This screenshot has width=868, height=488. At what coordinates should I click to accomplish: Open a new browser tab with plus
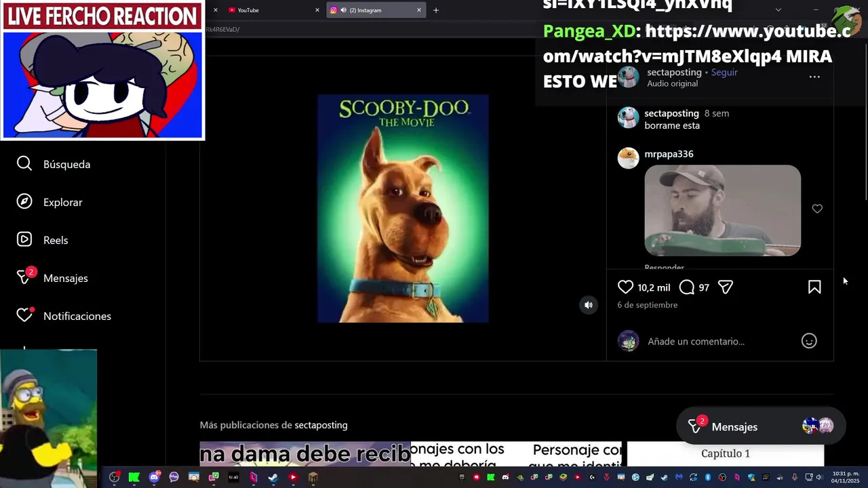point(436,10)
